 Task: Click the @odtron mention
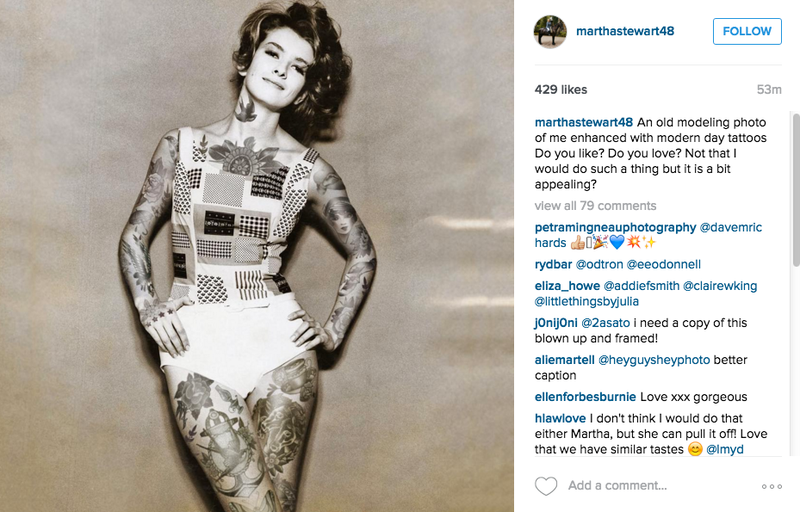coord(599,265)
